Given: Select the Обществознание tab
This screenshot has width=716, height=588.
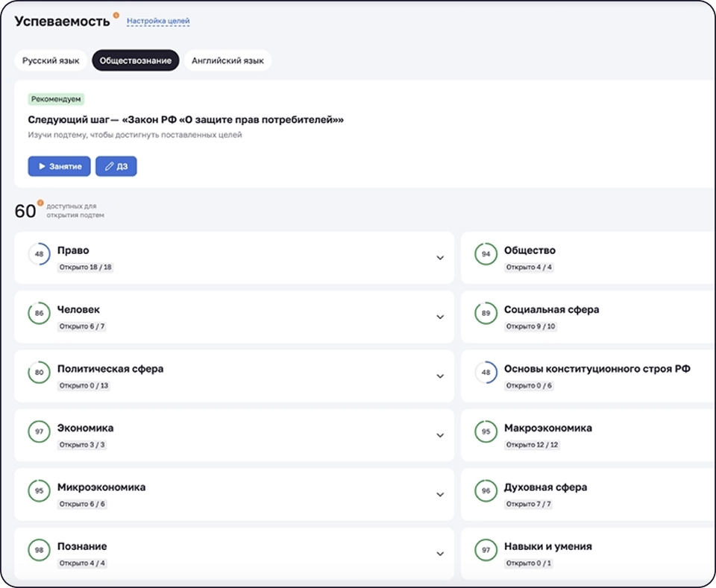Looking at the screenshot, I should tap(136, 60).
